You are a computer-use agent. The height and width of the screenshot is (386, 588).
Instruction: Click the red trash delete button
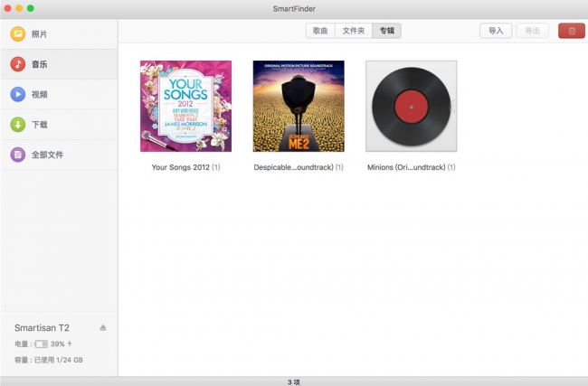(571, 31)
